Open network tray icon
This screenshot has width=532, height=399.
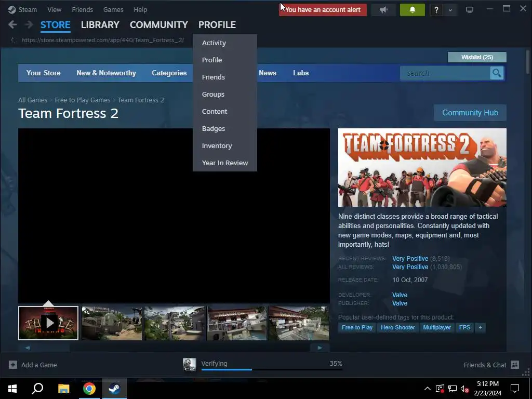point(453,389)
